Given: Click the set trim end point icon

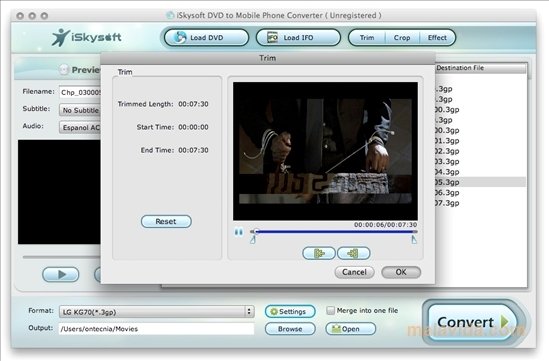Looking at the screenshot, I should click(x=353, y=253).
